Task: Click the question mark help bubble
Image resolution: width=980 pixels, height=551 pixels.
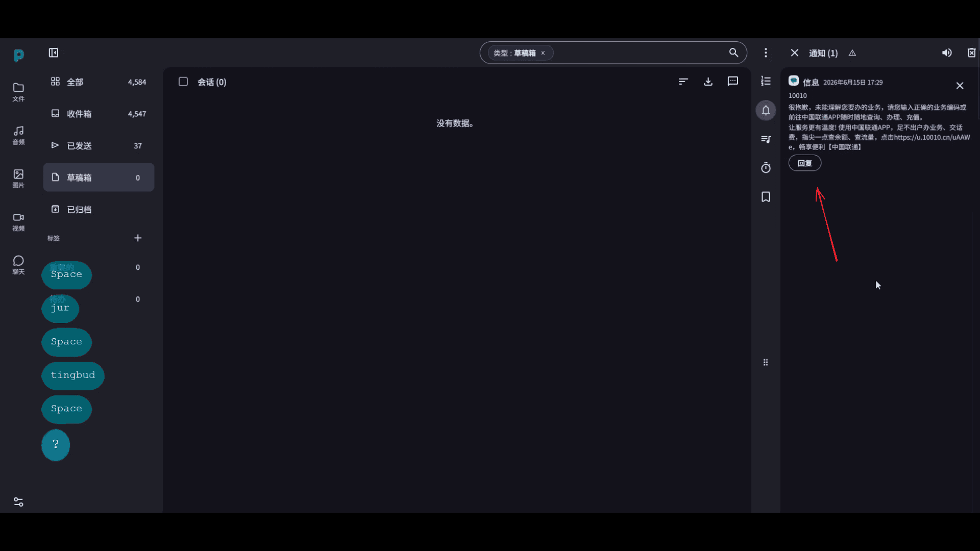Action: click(x=56, y=445)
